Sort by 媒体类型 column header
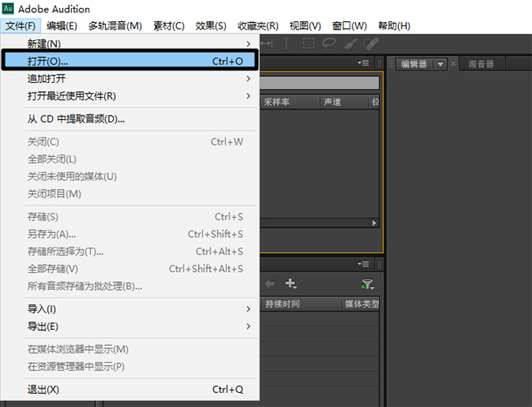 click(x=361, y=304)
